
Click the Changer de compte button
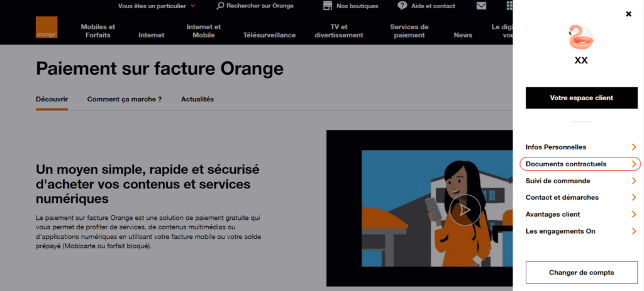point(582,273)
